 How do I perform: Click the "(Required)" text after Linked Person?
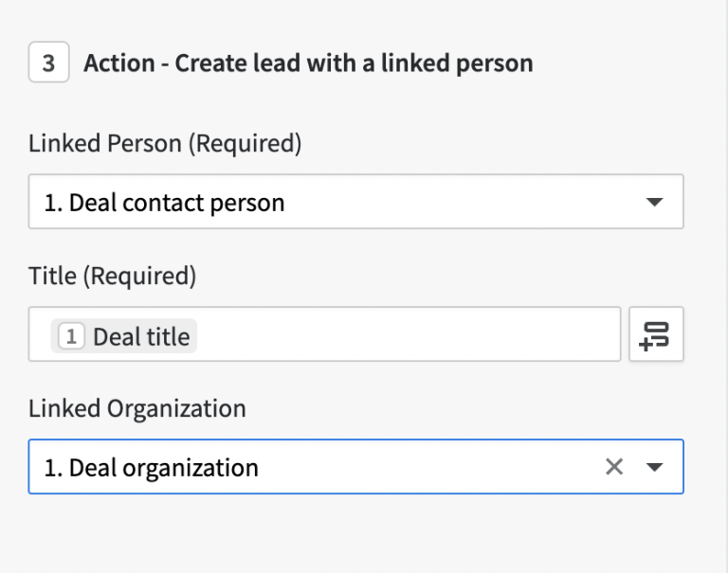(x=245, y=144)
